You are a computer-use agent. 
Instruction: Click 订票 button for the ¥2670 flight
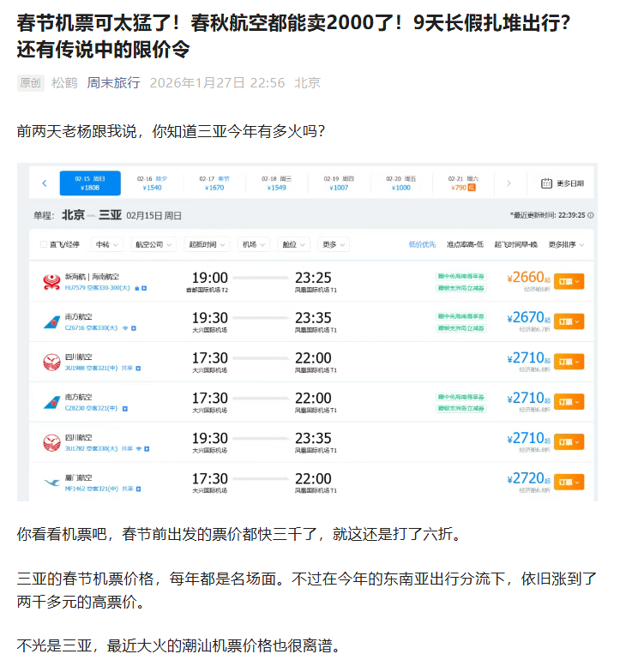pos(569,321)
